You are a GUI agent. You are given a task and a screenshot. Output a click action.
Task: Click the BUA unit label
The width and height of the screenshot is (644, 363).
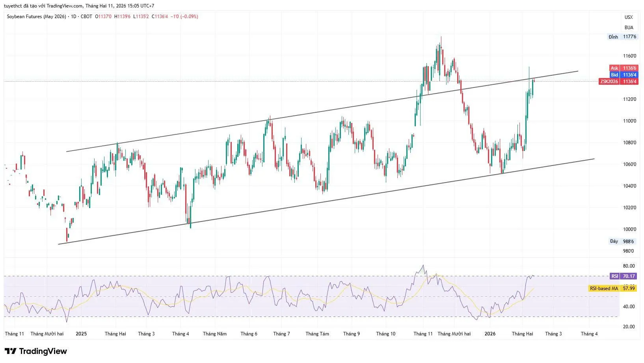tap(629, 28)
